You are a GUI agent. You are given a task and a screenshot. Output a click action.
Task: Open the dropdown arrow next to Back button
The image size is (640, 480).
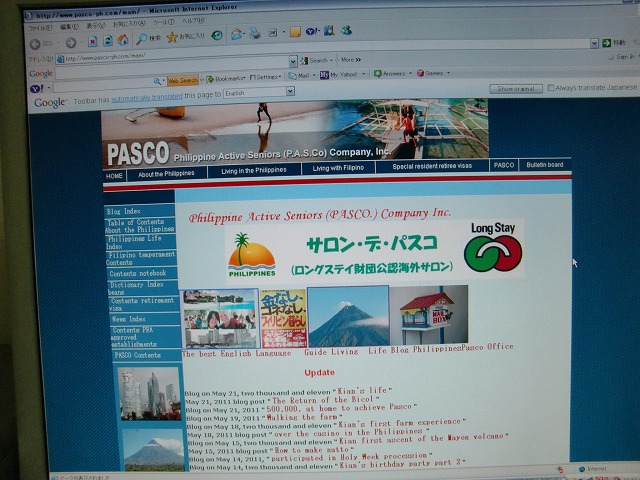click(58, 43)
